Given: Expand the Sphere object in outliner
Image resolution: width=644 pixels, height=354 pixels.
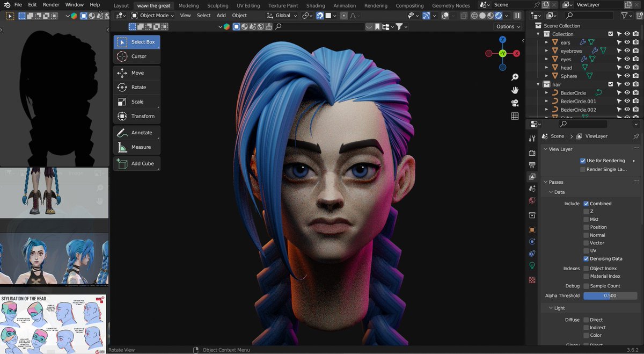Looking at the screenshot, I should pyautogui.click(x=547, y=76).
